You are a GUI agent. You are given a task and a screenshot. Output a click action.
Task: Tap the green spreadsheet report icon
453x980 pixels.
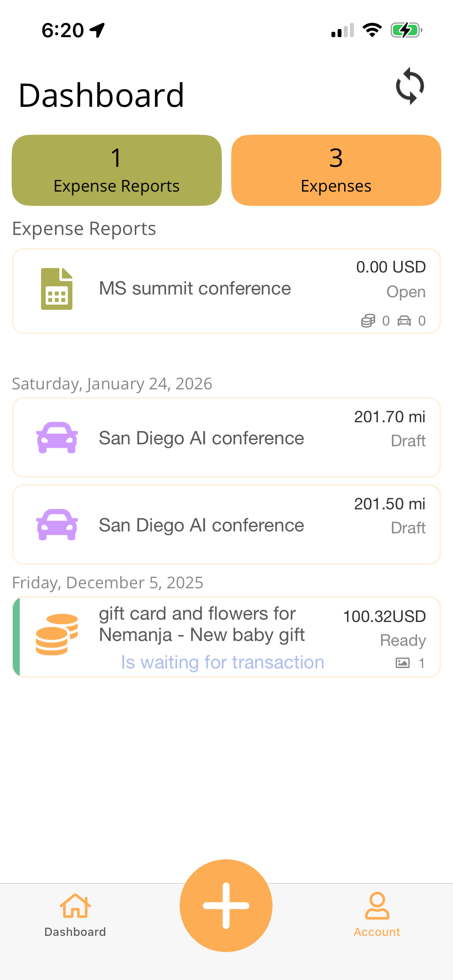(57, 289)
